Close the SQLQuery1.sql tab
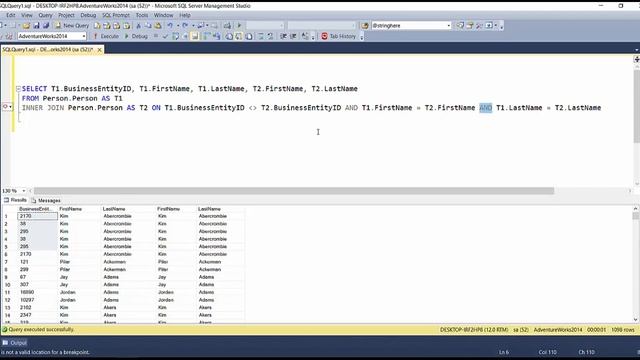 point(99,49)
